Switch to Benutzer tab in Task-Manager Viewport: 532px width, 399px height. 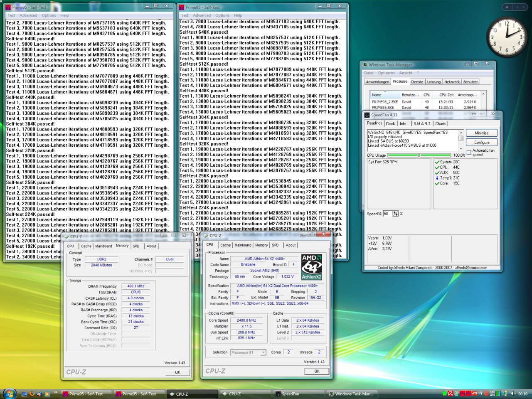(470, 82)
